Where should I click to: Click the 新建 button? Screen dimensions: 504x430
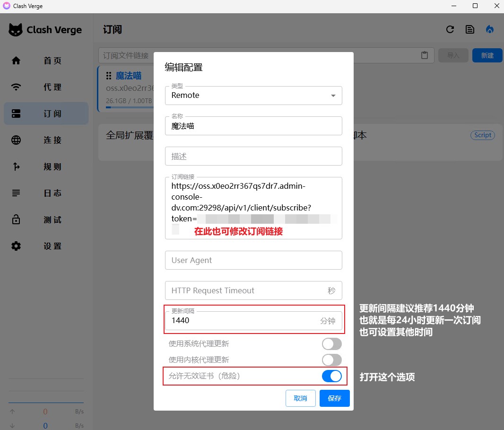pos(487,55)
